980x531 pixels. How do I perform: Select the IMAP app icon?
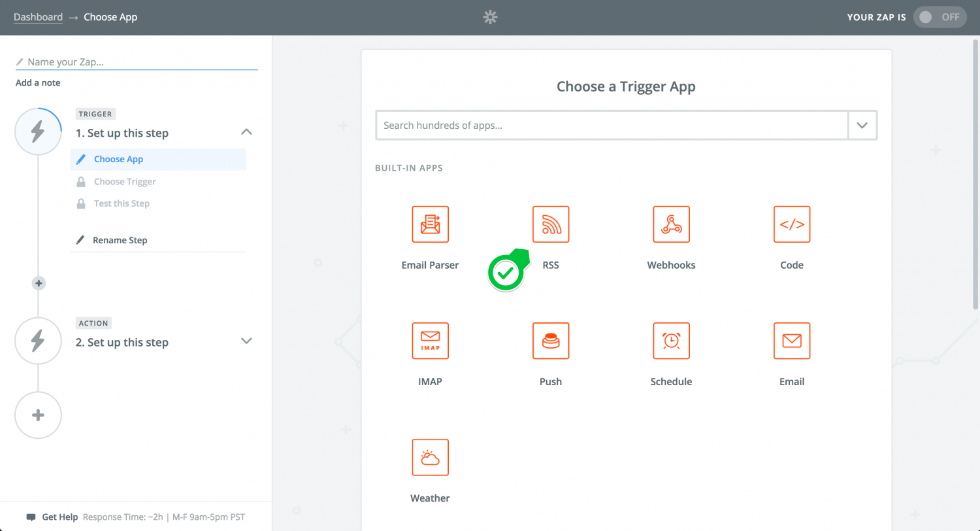coord(430,341)
